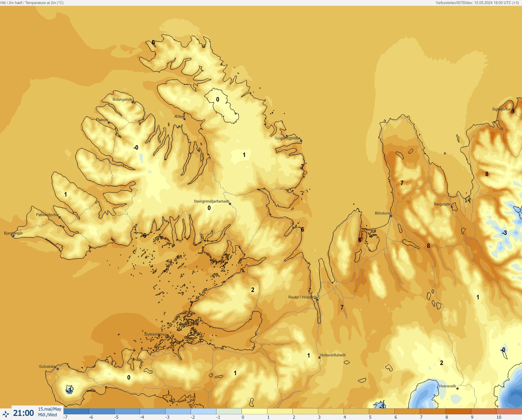Click the 2 value north-west of Hveravellir
Viewport: 522px width, 420px height.
point(441,363)
